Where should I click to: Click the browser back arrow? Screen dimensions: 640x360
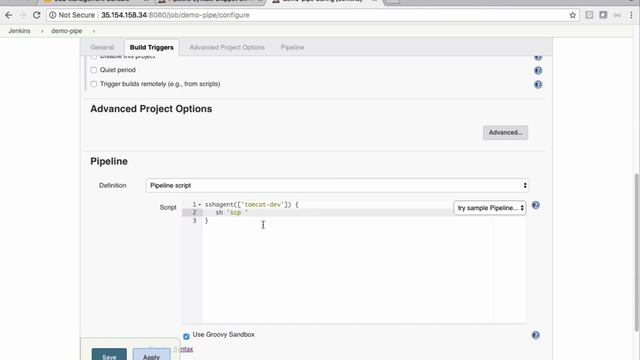pyautogui.click(x=9, y=15)
